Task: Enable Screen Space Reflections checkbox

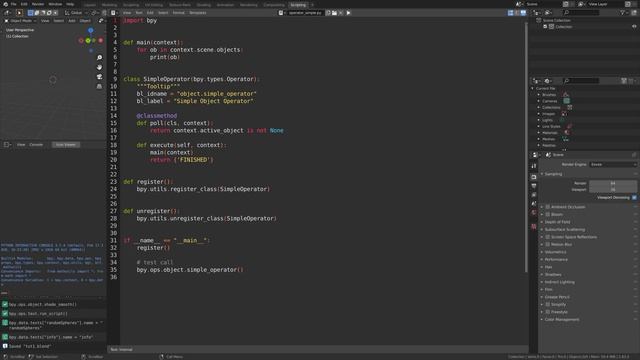Action: (548, 237)
